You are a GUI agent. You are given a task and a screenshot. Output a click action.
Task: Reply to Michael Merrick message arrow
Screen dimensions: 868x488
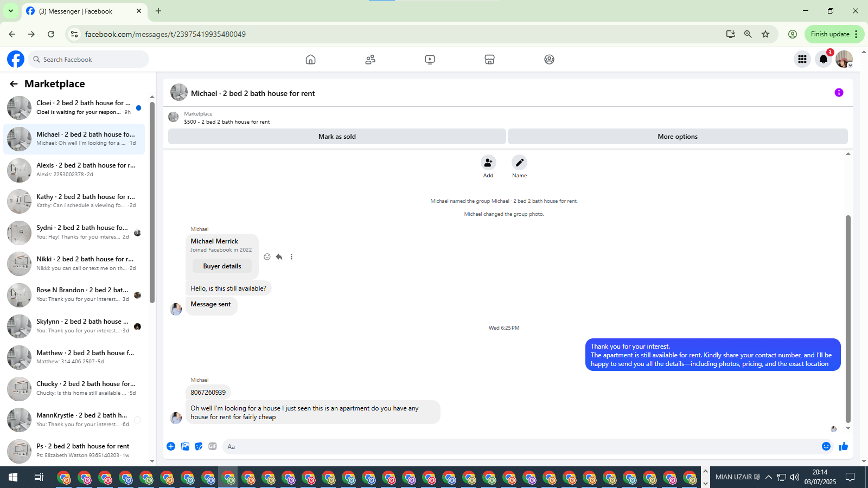(x=279, y=257)
